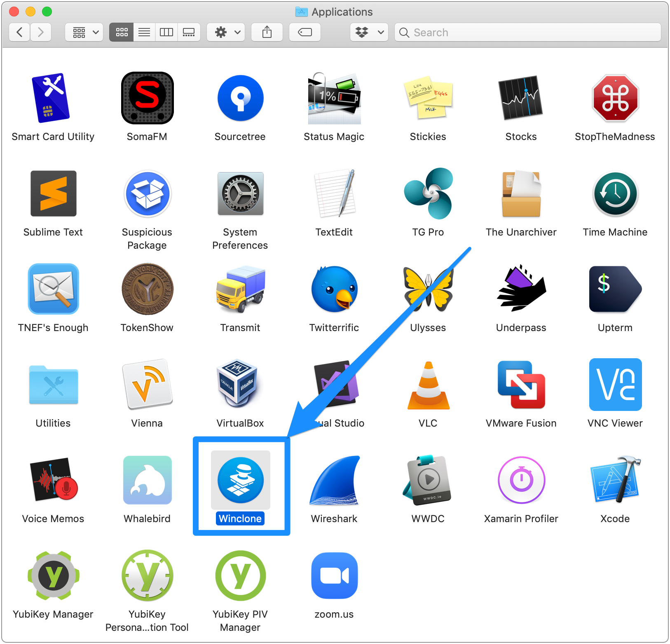Select the Sourcetree icon
This screenshot has width=670, height=644.
pos(241,98)
